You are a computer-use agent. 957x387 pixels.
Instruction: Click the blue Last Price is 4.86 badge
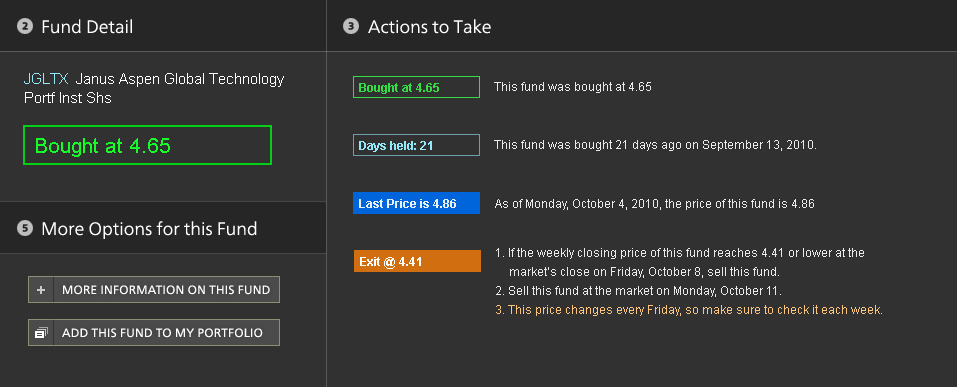point(416,203)
